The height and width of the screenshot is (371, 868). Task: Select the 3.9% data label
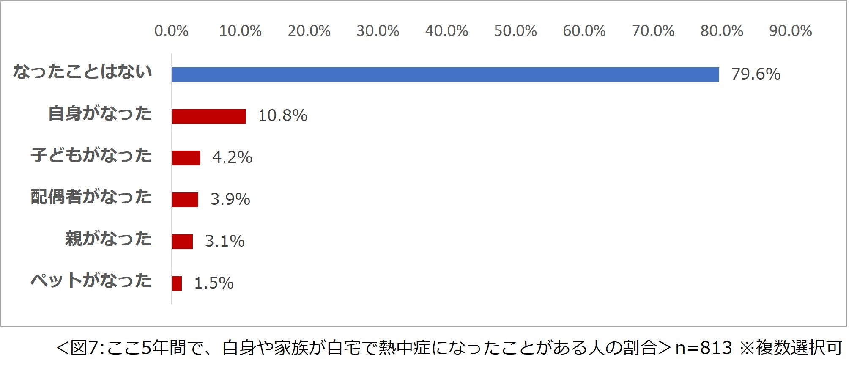tap(230, 199)
